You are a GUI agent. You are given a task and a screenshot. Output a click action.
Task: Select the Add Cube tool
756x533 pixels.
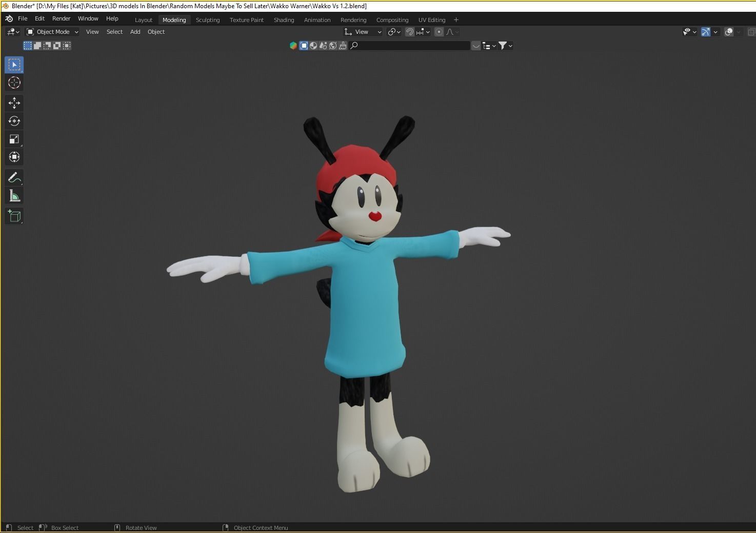click(14, 216)
